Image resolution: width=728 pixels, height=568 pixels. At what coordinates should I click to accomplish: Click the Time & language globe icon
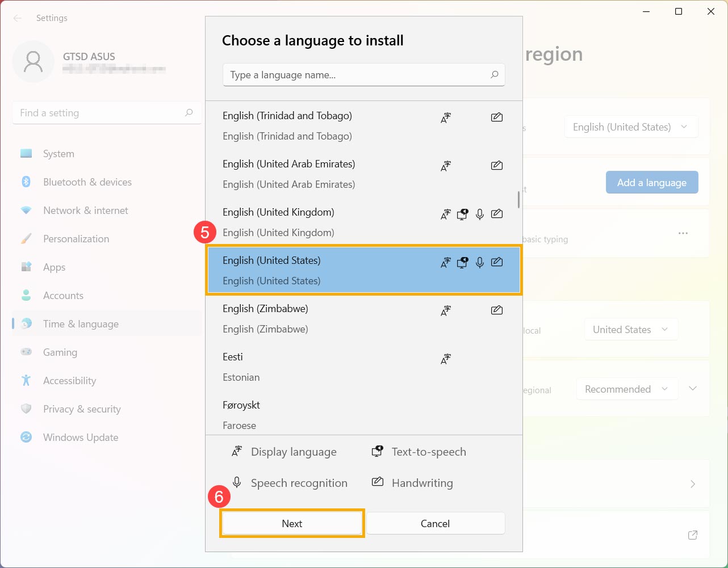pyautogui.click(x=26, y=323)
